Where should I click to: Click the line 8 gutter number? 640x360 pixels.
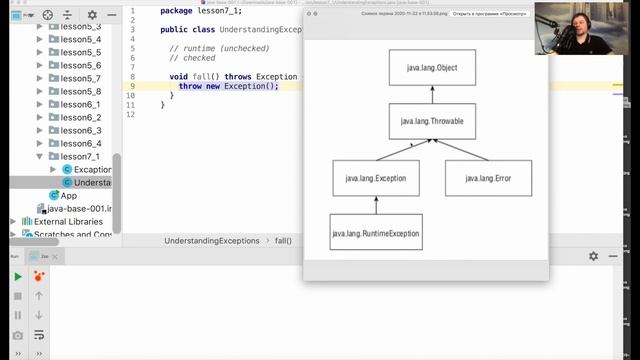[x=133, y=77]
